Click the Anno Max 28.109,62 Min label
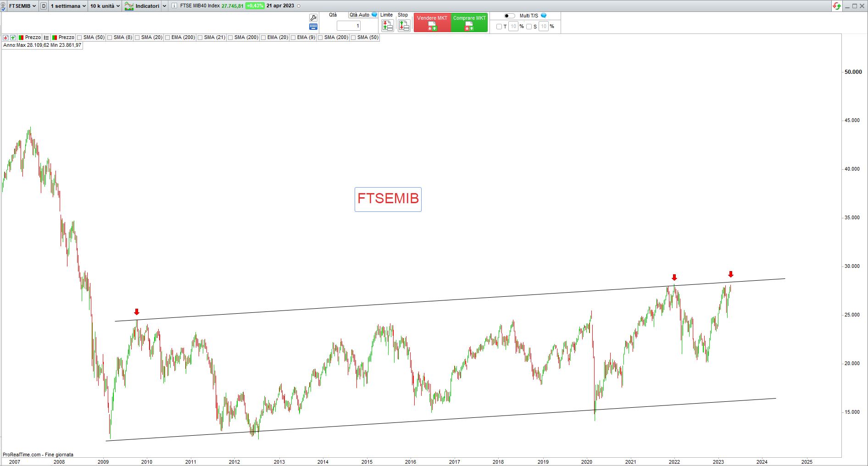This screenshot has height=466, width=868. pyautogui.click(x=42, y=45)
